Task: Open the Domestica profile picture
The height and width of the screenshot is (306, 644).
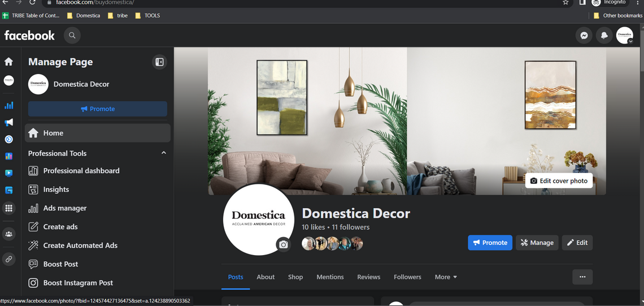Action: tap(258, 219)
